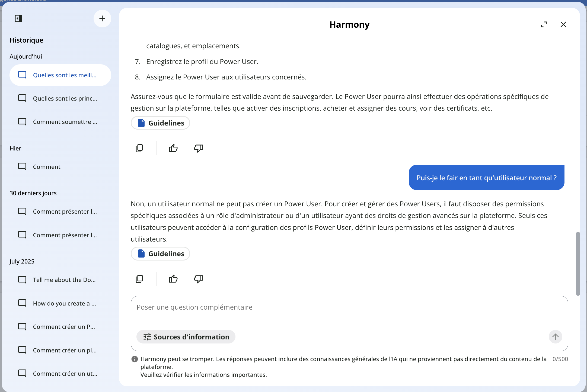The image size is (587, 392).
Task: Collapse the history sidebar panel icon
Action: [18, 18]
